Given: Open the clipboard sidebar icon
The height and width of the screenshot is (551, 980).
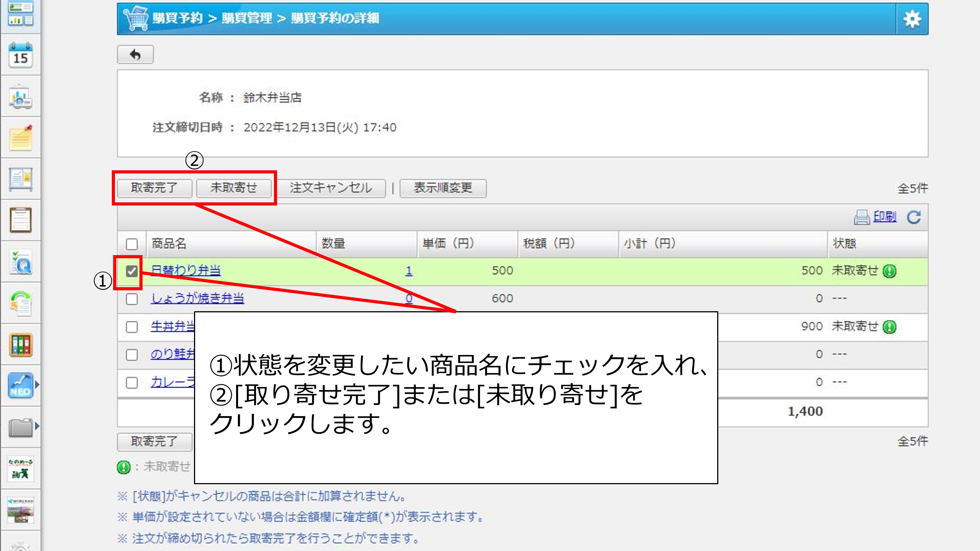Looking at the screenshot, I should (20, 220).
